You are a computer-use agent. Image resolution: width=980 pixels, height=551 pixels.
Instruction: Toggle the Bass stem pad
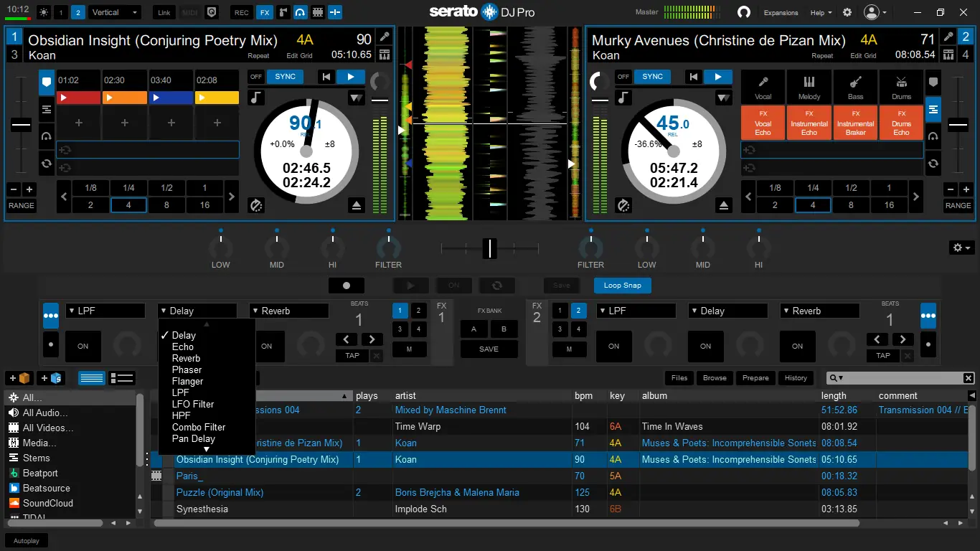[x=855, y=87]
